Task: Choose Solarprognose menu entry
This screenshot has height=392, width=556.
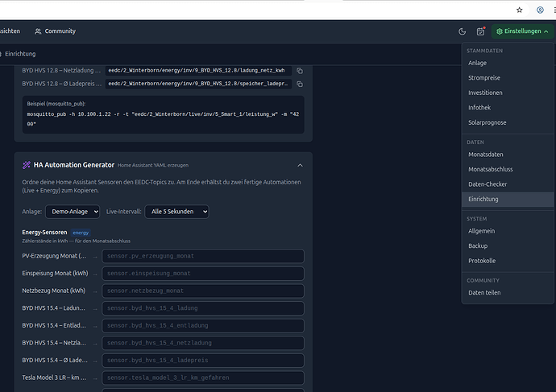Action: [488, 122]
